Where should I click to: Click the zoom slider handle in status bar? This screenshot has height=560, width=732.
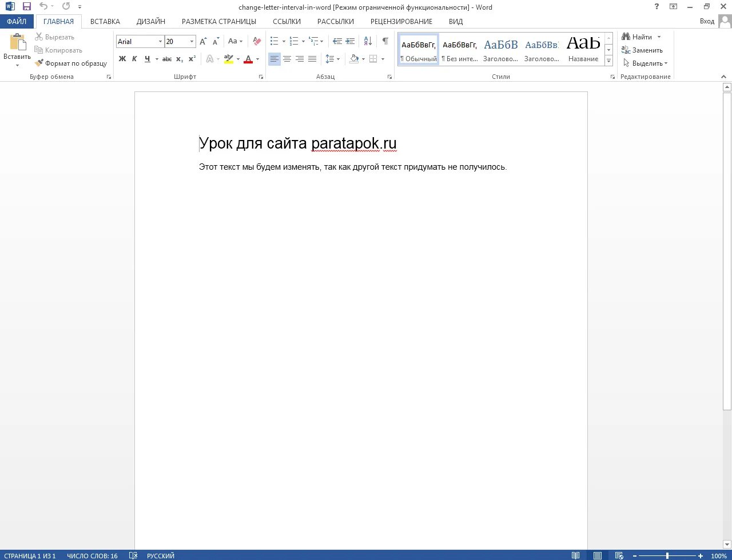tap(667, 555)
